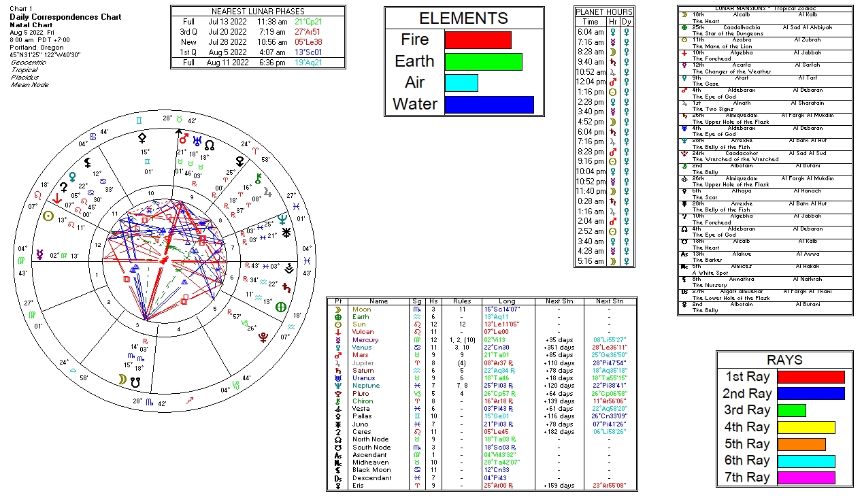Click the 'PLANET HOURS' heading
This screenshot has width=862, height=504.
tap(604, 12)
